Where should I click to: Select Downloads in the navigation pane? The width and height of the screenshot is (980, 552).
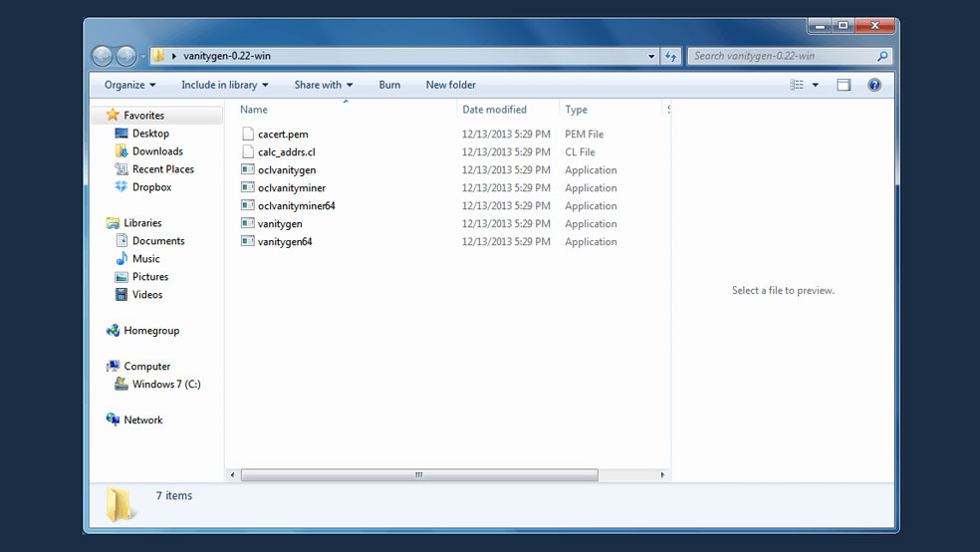[x=157, y=151]
